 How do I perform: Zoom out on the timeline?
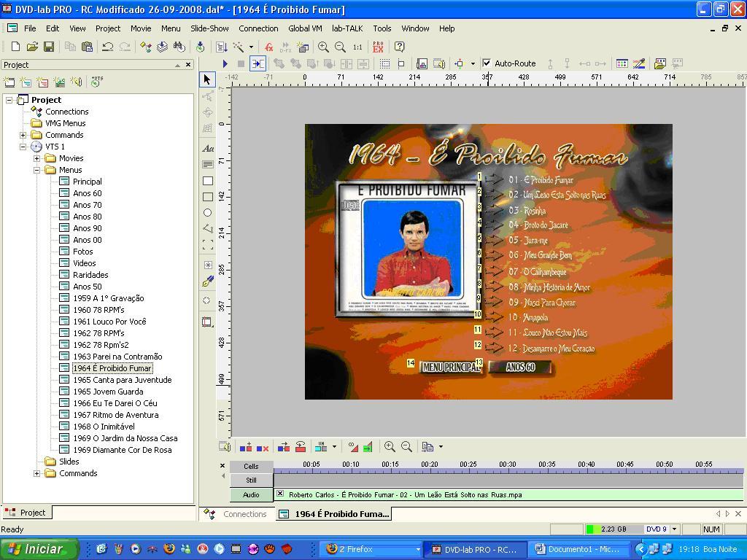pos(406,447)
